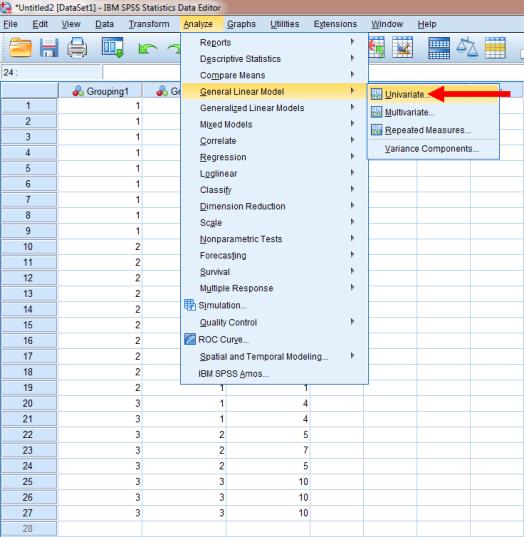The height and width of the screenshot is (537, 524).
Task: Select Loglinear in Analyze menu
Action: tap(275, 174)
